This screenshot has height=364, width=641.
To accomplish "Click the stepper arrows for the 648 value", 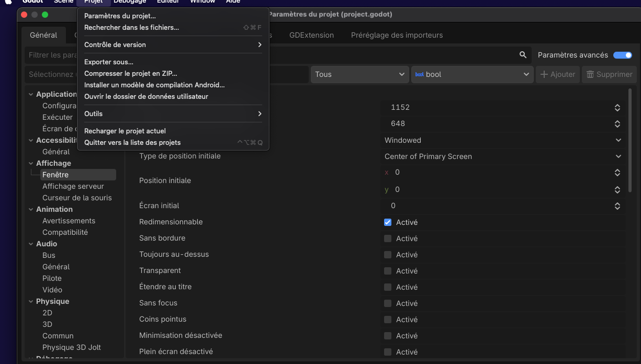I will click(x=617, y=124).
